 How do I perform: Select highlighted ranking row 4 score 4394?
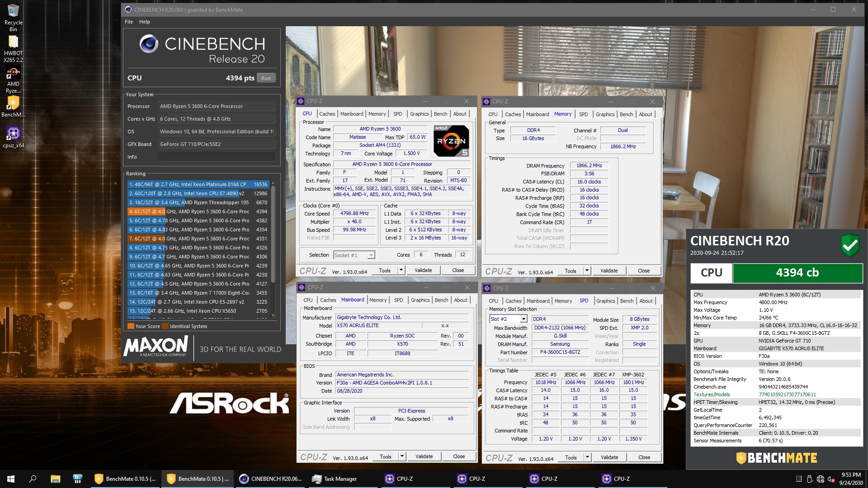[198, 211]
